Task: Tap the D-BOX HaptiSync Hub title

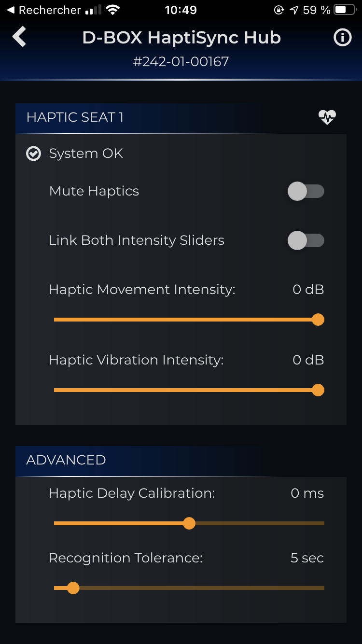Action: tap(181, 37)
